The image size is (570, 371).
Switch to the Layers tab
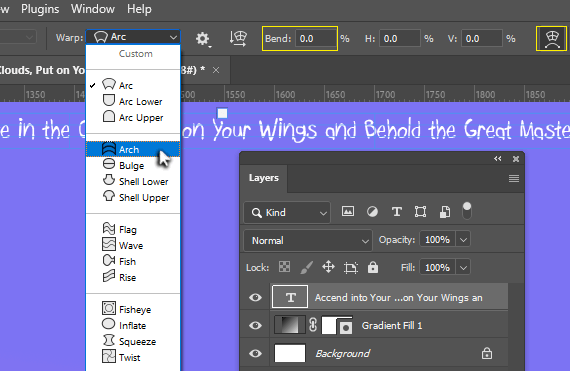[264, 178]
